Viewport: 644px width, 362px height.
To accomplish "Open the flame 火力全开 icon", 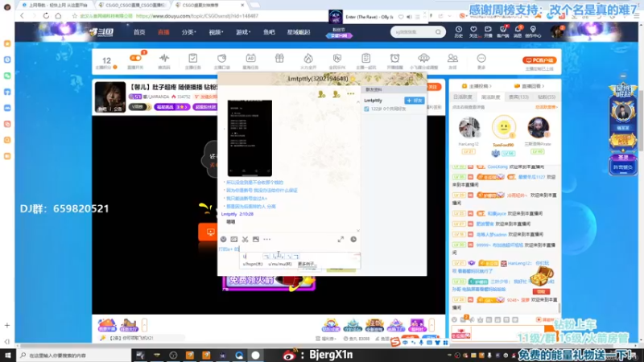I will pos(308,58).
